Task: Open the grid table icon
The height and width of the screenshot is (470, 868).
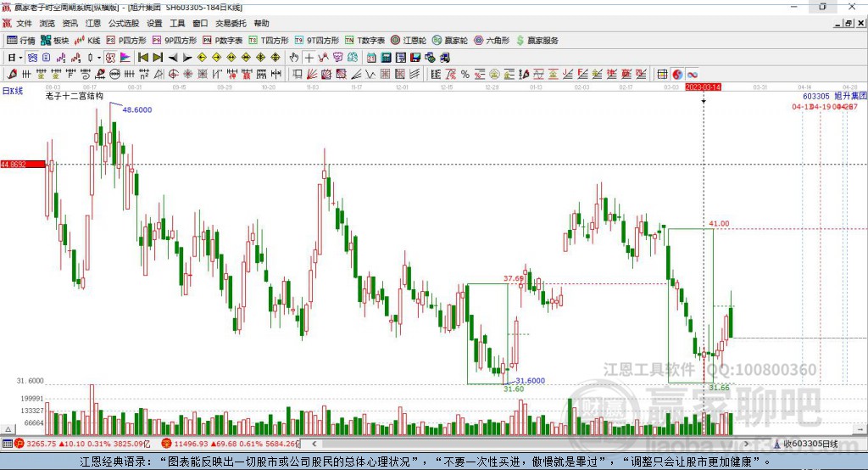Action: (x=662, y=75)
